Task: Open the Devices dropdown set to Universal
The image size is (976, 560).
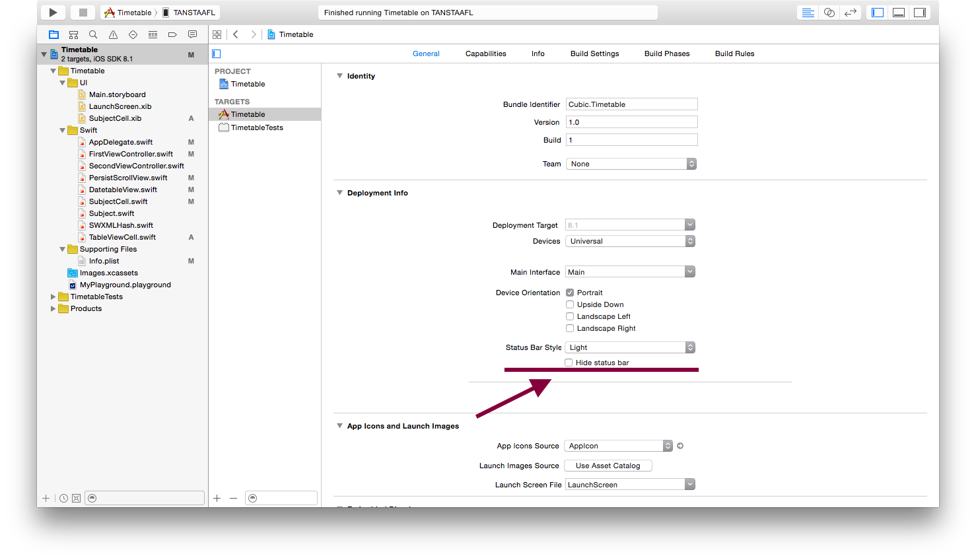Action: 631,241
